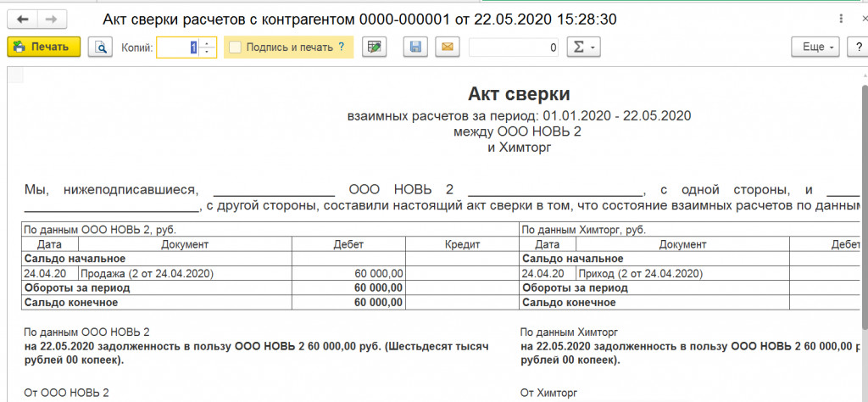Screen dimensions: 868x402
Task: Click the help question mark button at right
Action: tap(857, 47)
